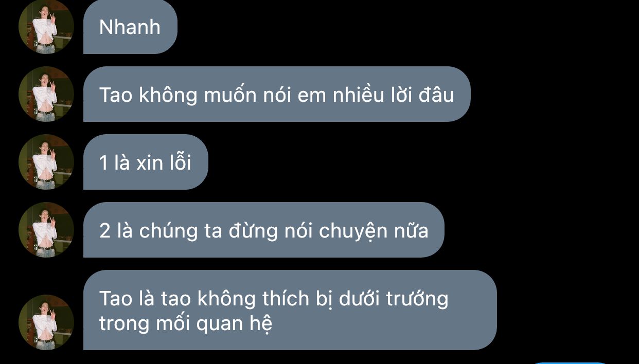Tap avatar next to 'Tao không muốn nói' message
The image size is (639, 364).
point(46,94)
